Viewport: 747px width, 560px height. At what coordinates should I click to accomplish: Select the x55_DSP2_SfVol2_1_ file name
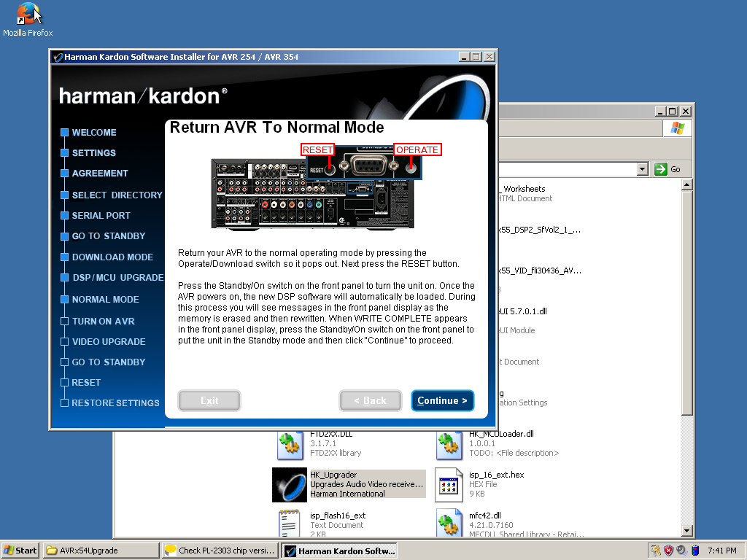click(x=540, y=230)
